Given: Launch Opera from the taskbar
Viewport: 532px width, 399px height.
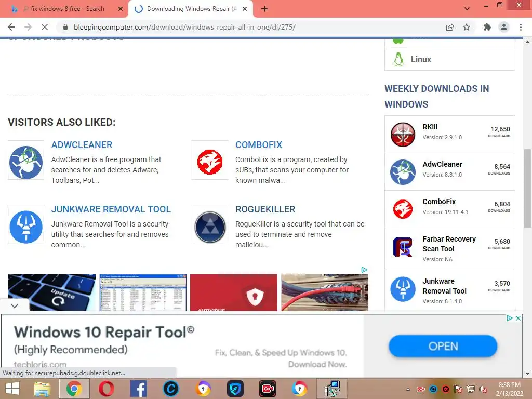Looking at the screenshot, I should tap(106, 389).
